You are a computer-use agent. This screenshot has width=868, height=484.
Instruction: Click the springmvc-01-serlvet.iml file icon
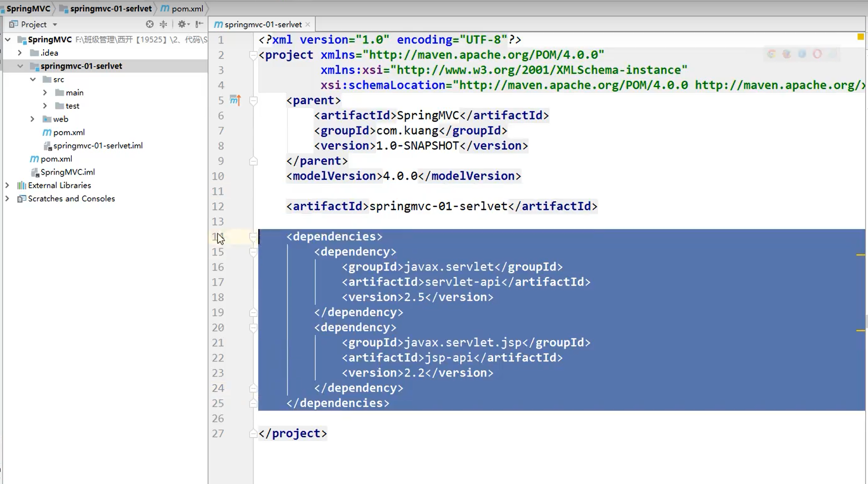click(47, 146)
